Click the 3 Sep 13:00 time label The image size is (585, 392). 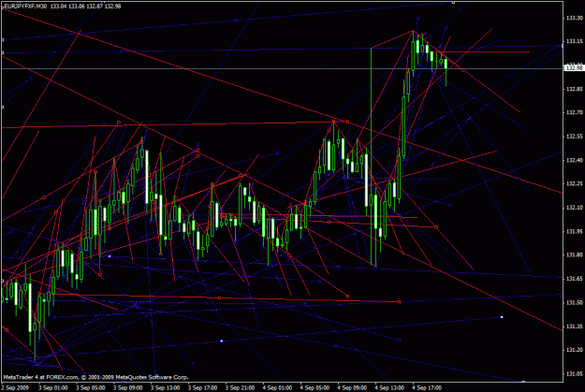coord(166,388)
